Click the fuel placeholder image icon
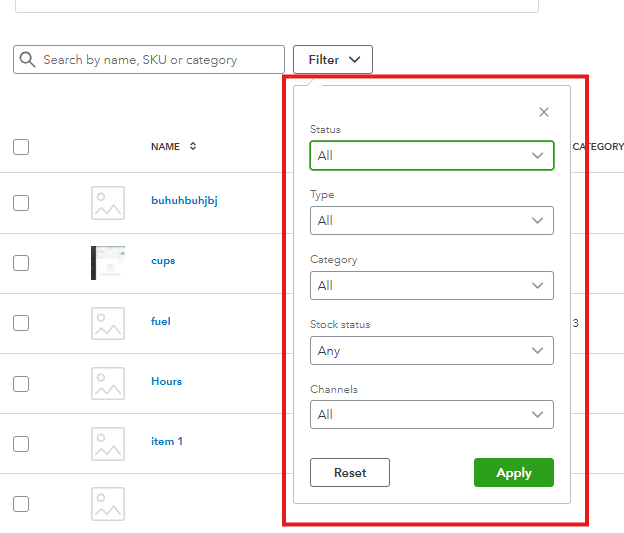Screen dimensions: 624x533 (x=108, y=323)
